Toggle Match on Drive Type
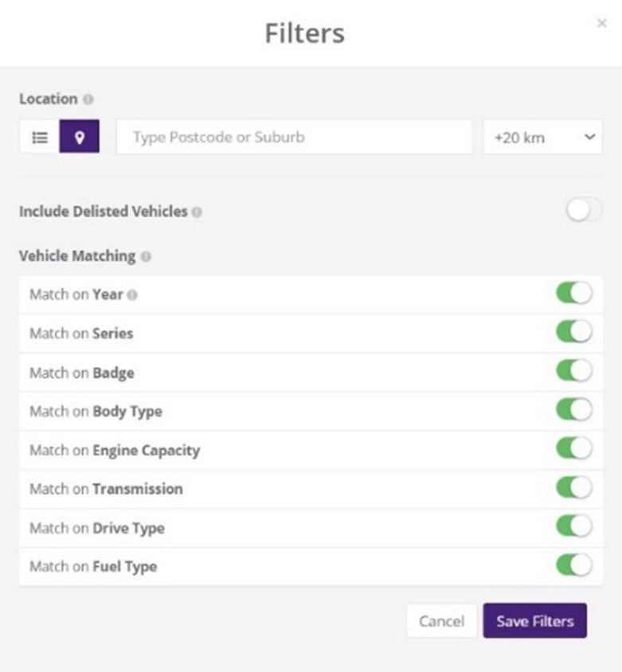Viewport: 622px width, 672px height. click(574, 526)
